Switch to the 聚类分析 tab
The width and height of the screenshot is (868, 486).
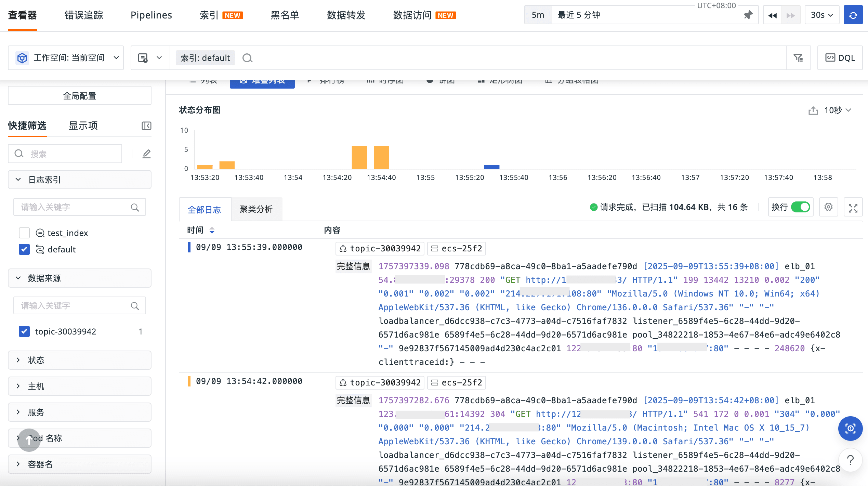pos(256,209)
